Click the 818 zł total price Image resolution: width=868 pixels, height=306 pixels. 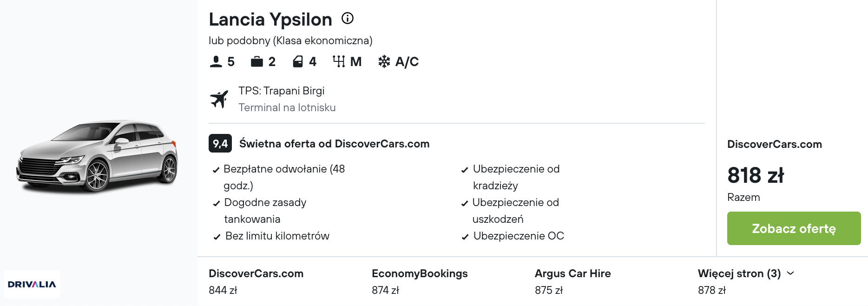[x=756, y=175]
